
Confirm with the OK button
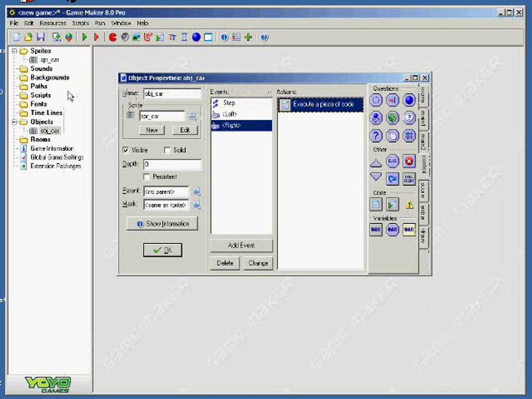point(162,250)
